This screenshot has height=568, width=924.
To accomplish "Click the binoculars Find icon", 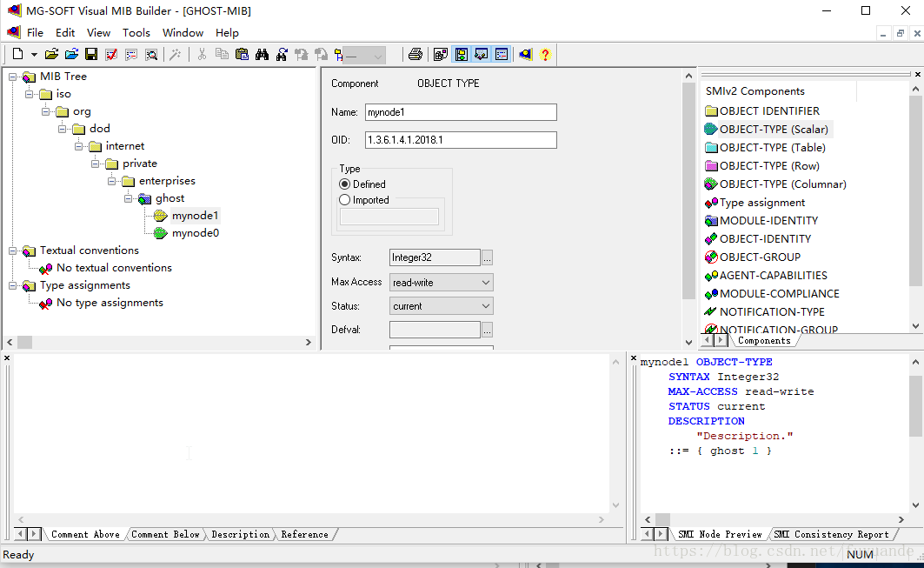I will coord(262,54).
